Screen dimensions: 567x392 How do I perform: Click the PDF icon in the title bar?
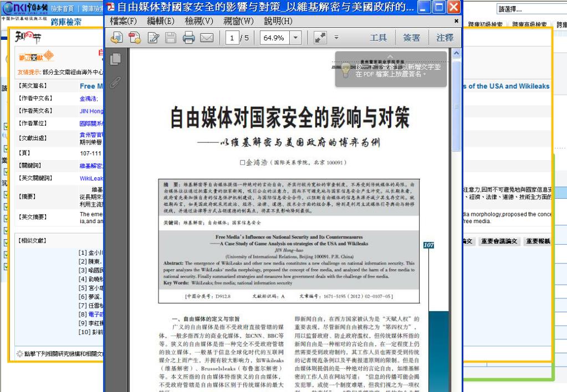(110, 7)
